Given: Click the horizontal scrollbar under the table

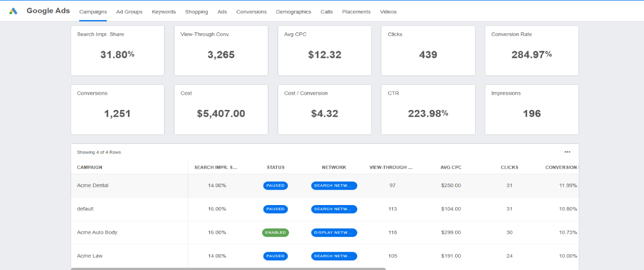Looking at the screenshot, I should point(228,268).
